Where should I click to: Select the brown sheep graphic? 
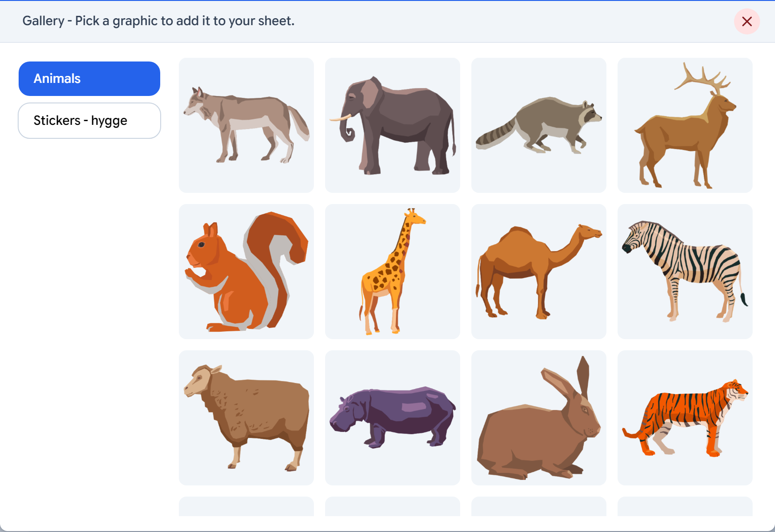click(x=246, y=418)
